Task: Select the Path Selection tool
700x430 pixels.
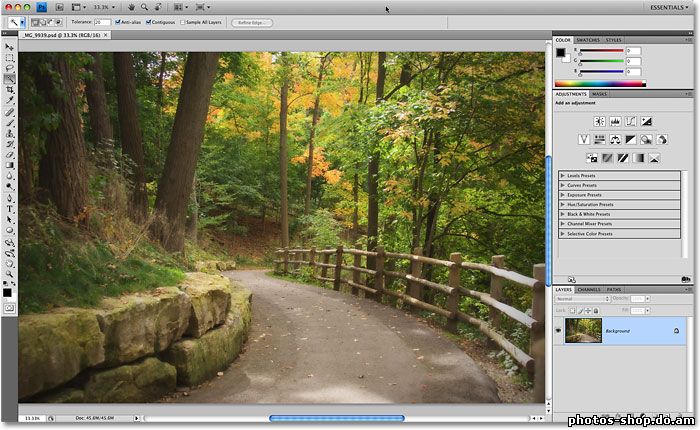Action: 9,220
